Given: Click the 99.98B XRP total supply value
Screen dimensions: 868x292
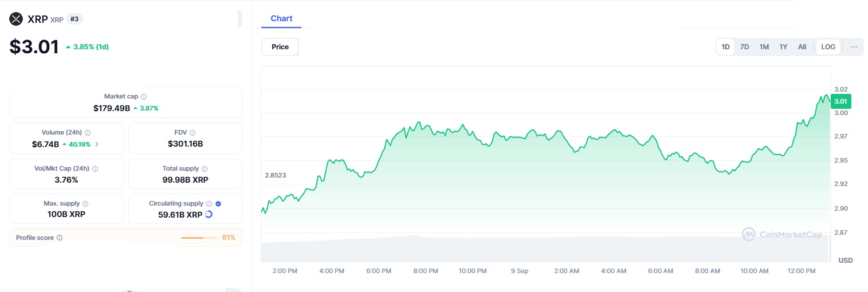Looking at the screenshot, I should pyautogui.click(x=185, y=180).
